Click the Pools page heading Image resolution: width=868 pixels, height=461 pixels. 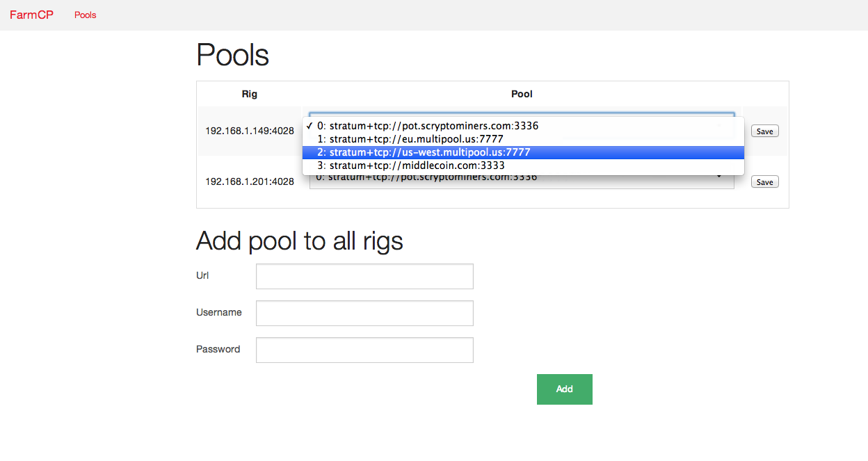click(x=233, y=55)
